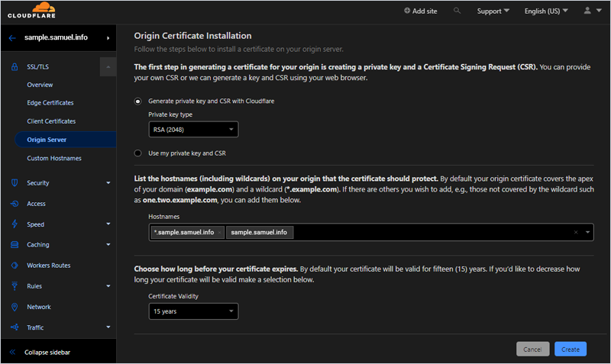Expand the Caching section chevron
The image size is (611, 364).
[x=108, y=244]
